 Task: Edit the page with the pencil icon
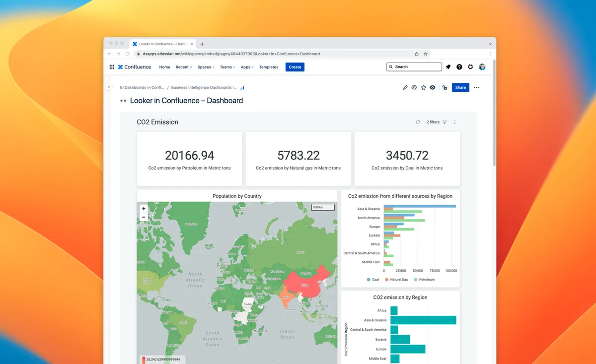coord(405,87)
